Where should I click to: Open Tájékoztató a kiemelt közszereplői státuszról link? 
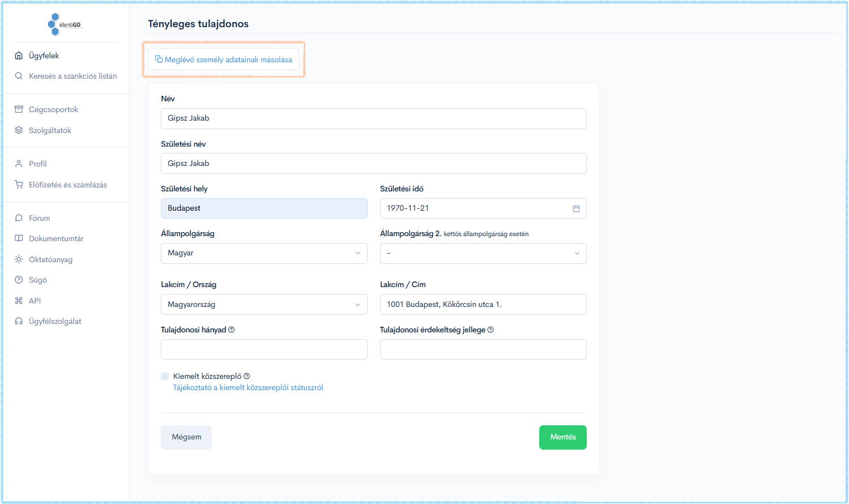pyautogui.click(x=248, y=388)
